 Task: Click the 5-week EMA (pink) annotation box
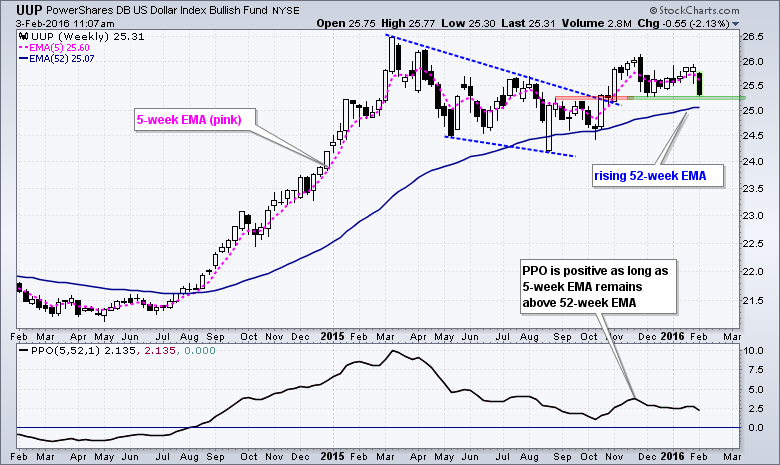tap(195, 120)
